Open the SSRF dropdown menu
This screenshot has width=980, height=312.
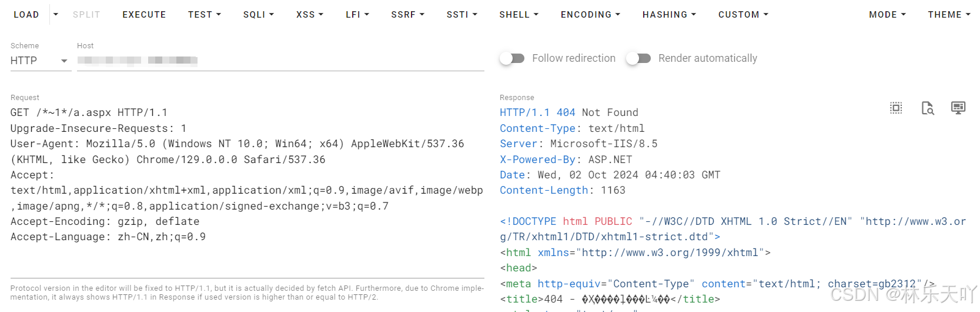[407, 15]
